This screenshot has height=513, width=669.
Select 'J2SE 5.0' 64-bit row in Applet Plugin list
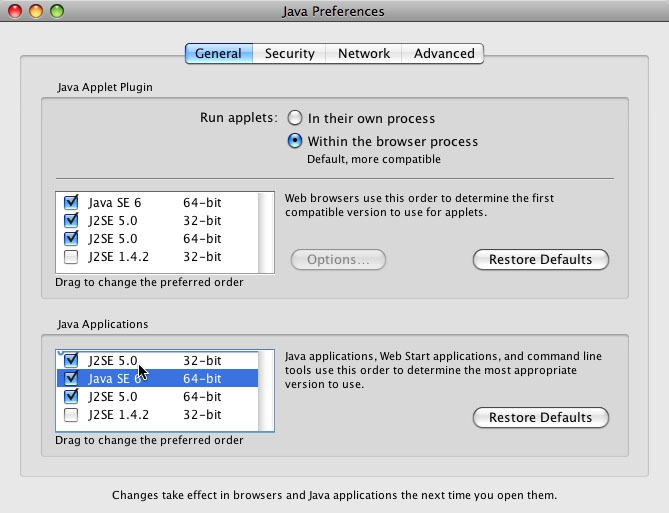click(157, 239)
